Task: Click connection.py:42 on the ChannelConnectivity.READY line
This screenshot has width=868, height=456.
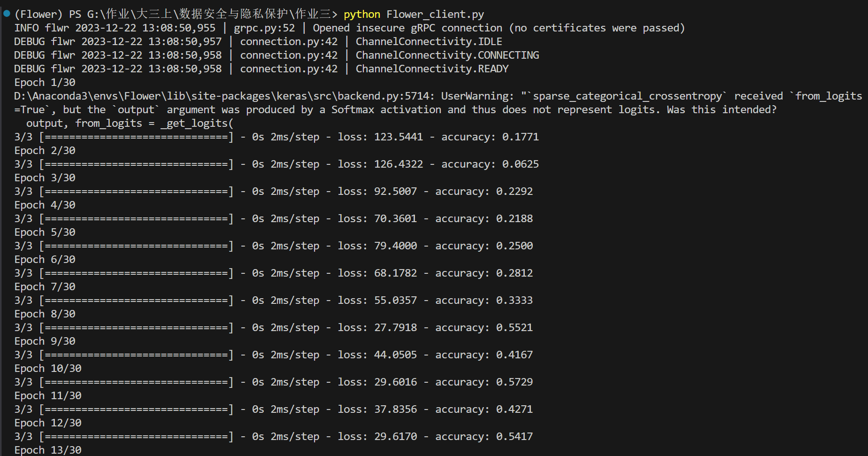Action: pos(289,69)
